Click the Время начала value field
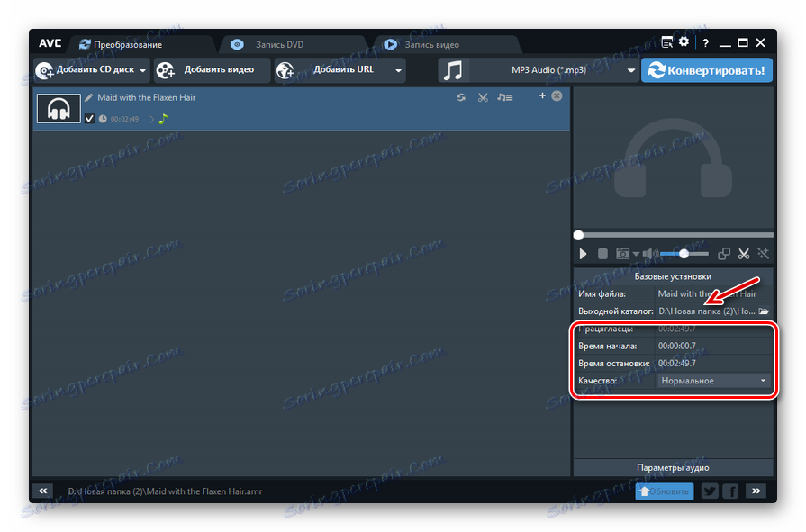This screenshot has height=532, width=806. (x=714, y=346)
